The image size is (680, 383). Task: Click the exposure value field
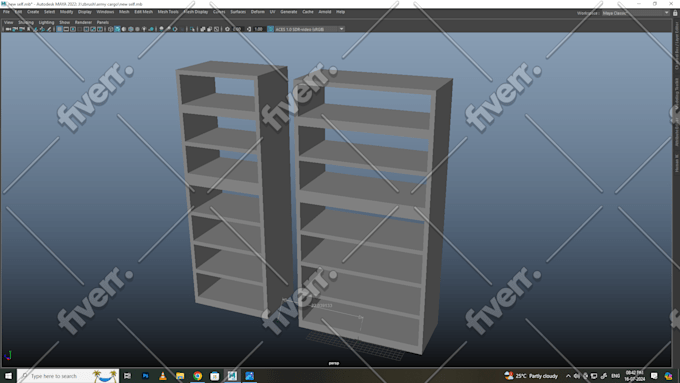[237, 29]
